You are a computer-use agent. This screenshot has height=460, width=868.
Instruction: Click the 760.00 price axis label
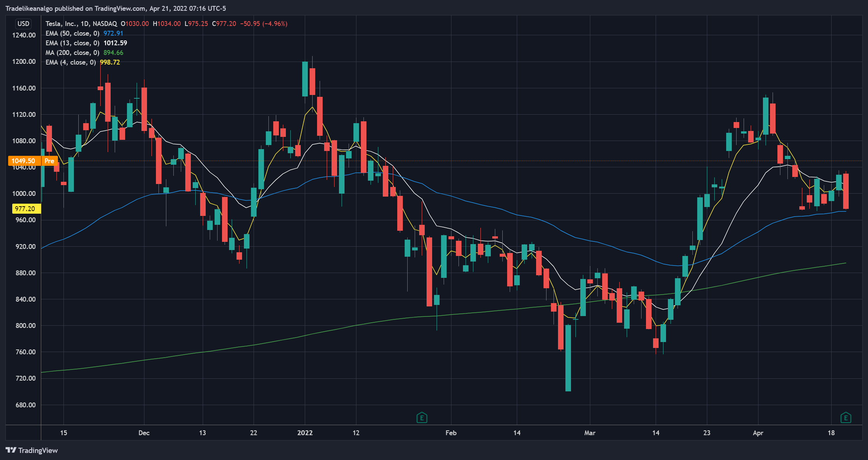click(x=26, y=352)
